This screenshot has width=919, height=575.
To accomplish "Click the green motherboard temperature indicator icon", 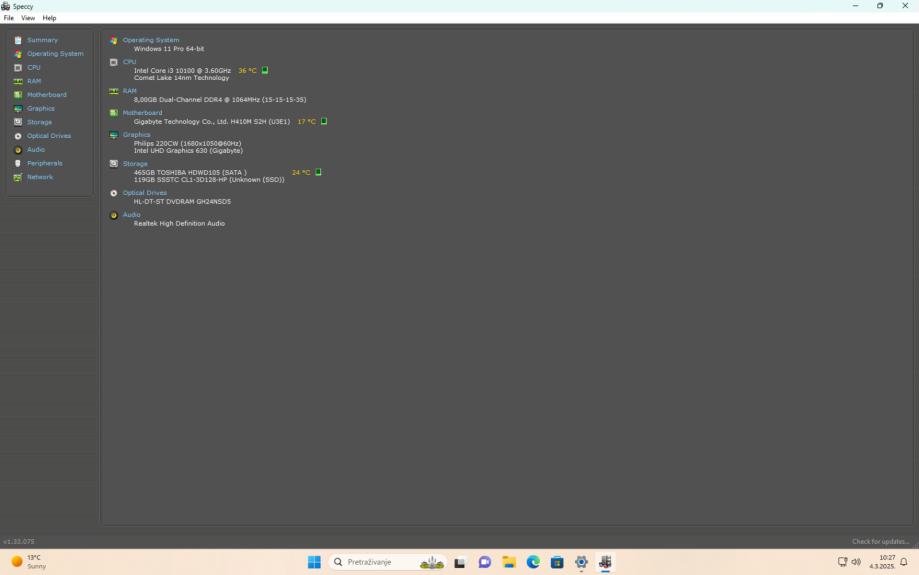I will pyautogui.click(x=324, y=121).
